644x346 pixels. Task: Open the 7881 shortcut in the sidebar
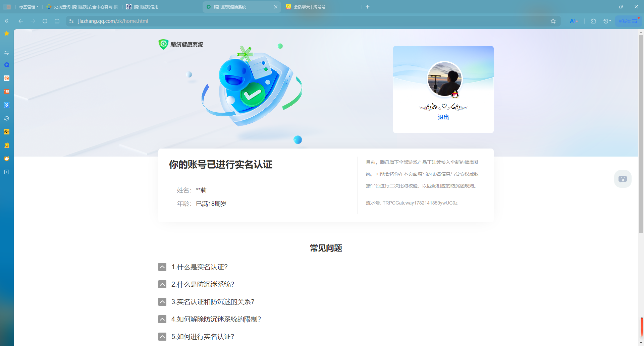click(7, 92)
